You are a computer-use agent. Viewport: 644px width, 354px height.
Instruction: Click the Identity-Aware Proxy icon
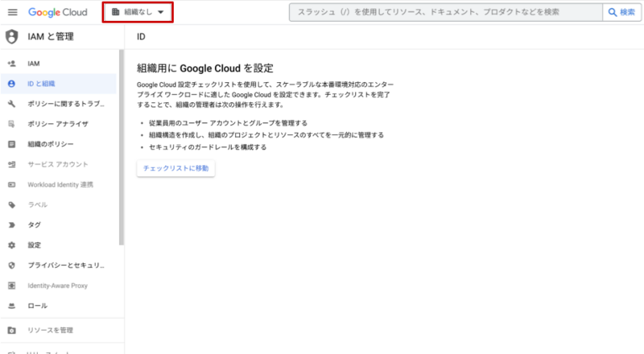click(11, 286)
